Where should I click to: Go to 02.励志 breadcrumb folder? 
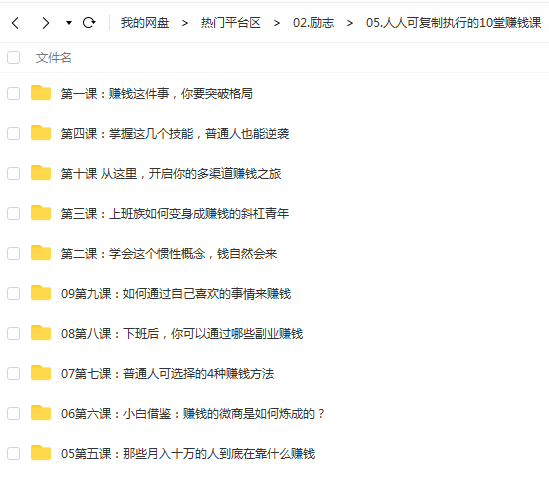pyautogui.click(x=313, y=23)
